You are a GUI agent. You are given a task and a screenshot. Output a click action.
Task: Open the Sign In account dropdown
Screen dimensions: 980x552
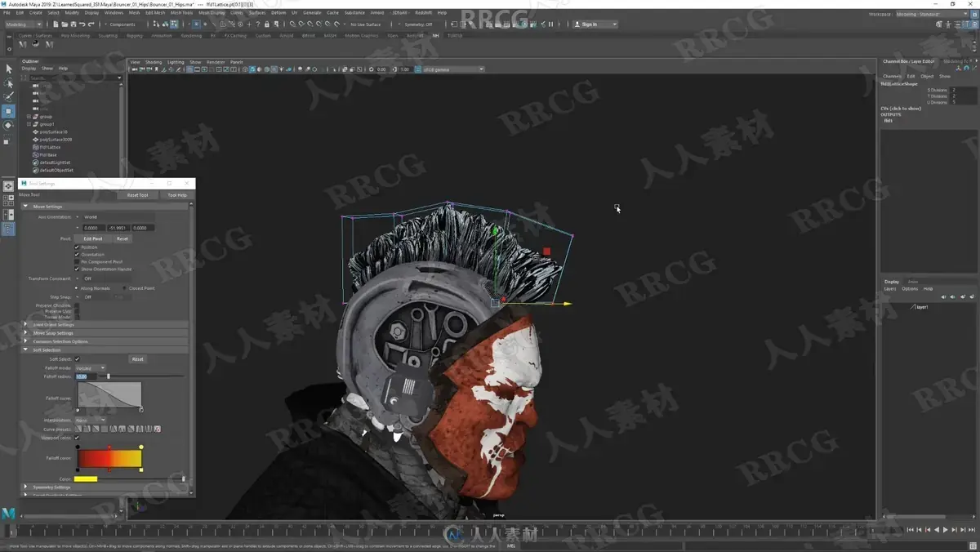tap(595, 24)
